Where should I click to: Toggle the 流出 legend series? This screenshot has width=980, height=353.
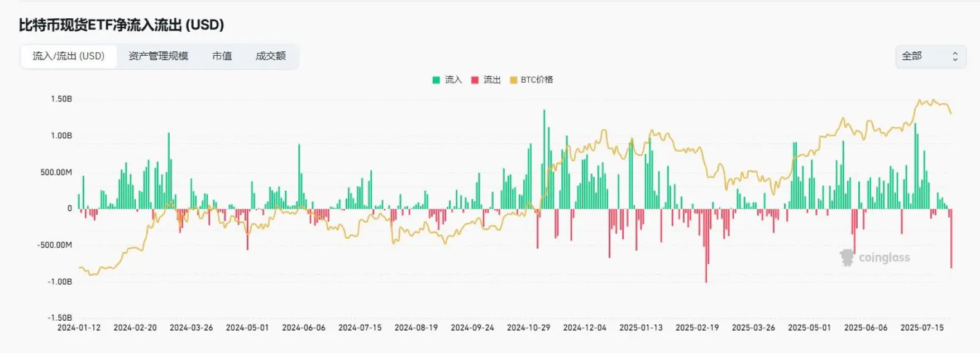pos(486,80)
